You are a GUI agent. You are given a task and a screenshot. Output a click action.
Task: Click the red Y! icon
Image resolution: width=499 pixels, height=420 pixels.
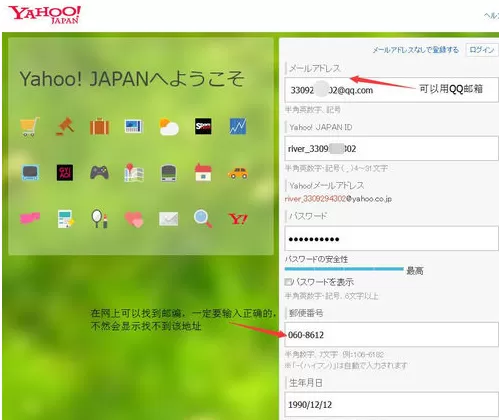238,219
